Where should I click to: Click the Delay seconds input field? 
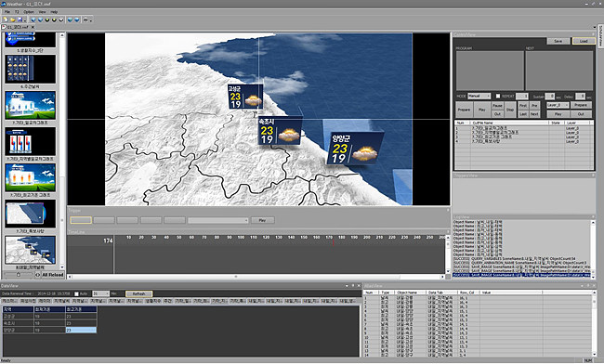tap(581, 96)
